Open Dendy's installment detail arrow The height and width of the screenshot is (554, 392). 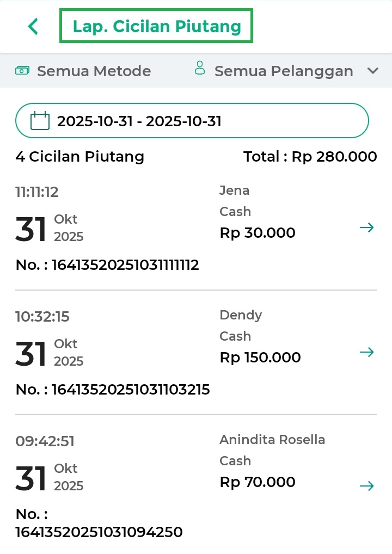[x=367, y=352]
